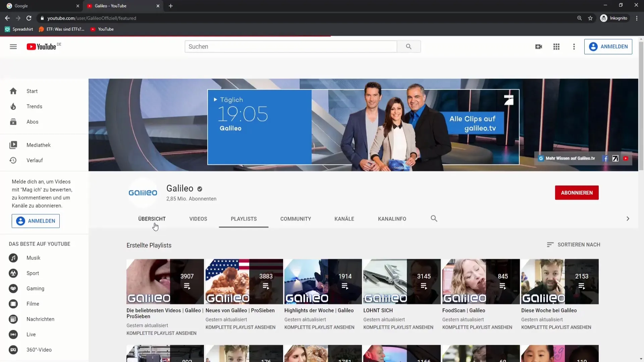
Task: Open new browser tab
Action: tap(171, 6)
